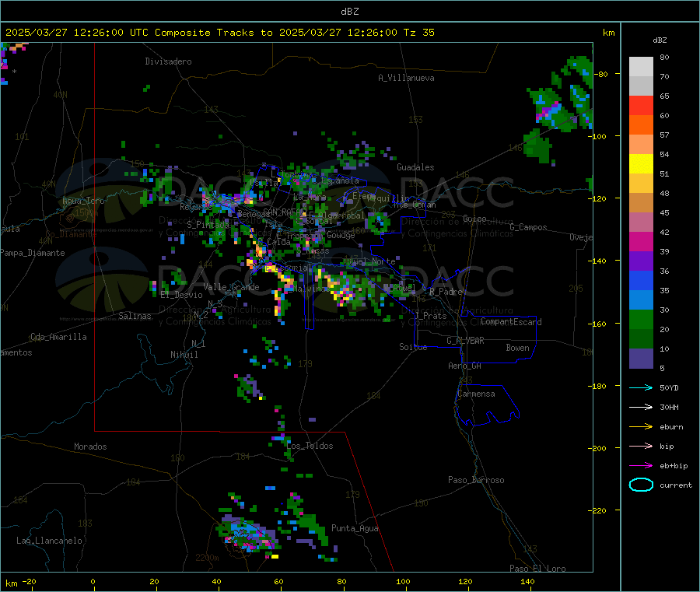Screen dimensions: 700x592
Task: Click the Lag.Llancanelo map label
Action: pos(50,541)
